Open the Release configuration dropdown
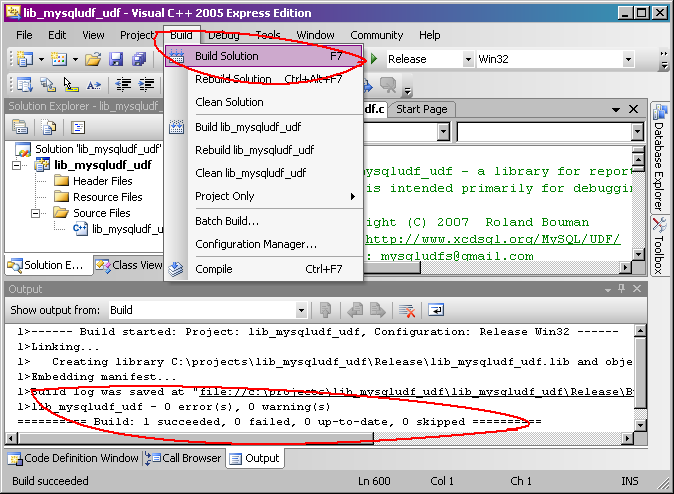 pyautogui.click(x=468, y=59)
